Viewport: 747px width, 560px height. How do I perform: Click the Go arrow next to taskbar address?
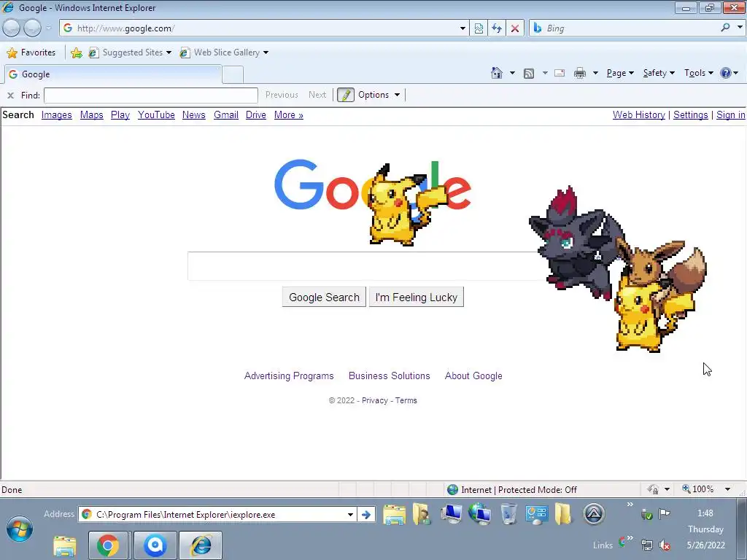366,515
